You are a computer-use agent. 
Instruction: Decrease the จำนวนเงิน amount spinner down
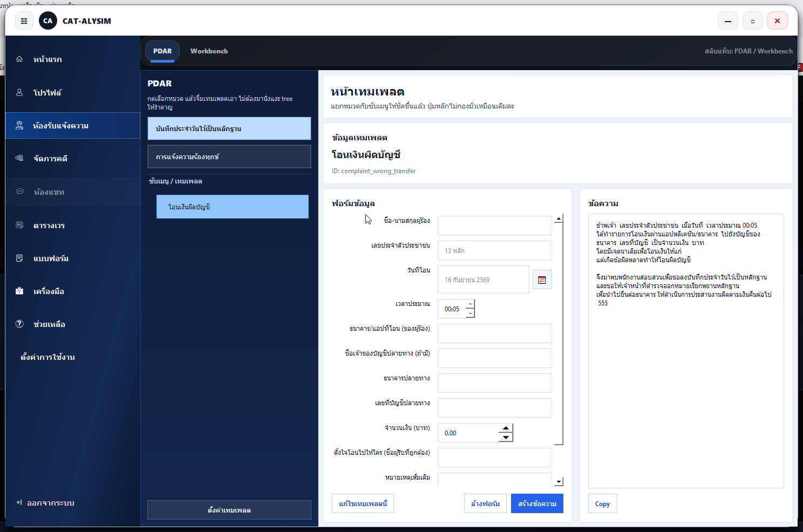click(506, 438)
